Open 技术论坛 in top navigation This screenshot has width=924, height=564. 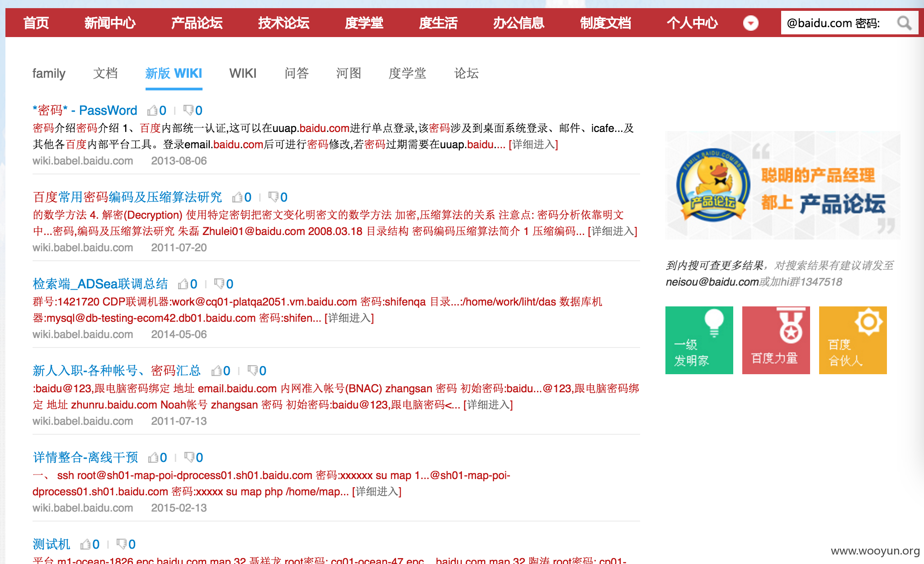coord(283,23)
